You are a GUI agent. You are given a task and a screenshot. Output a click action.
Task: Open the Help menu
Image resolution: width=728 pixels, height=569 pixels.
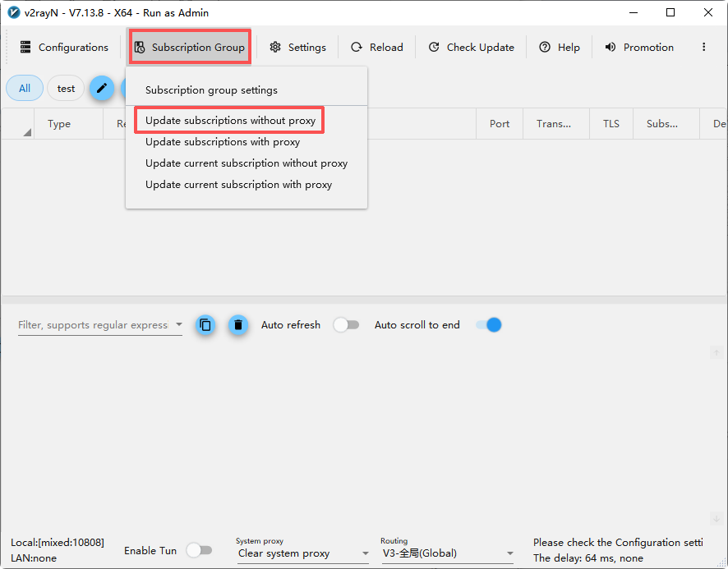coord(559,48)
